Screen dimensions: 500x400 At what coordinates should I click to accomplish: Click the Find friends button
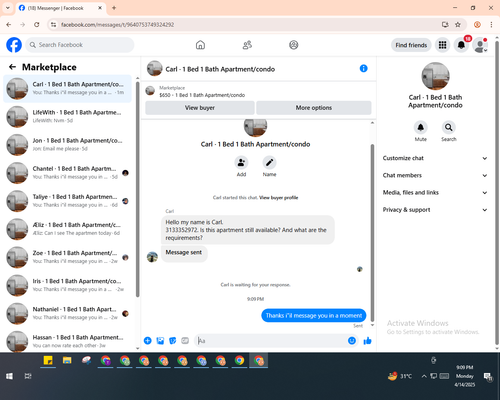click(411, 45)
